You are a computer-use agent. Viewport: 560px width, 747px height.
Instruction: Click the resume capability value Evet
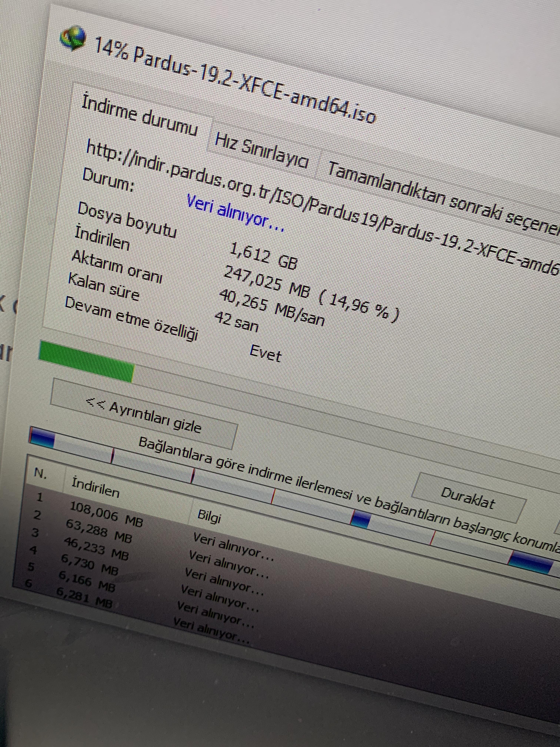[x=265, y=353]
